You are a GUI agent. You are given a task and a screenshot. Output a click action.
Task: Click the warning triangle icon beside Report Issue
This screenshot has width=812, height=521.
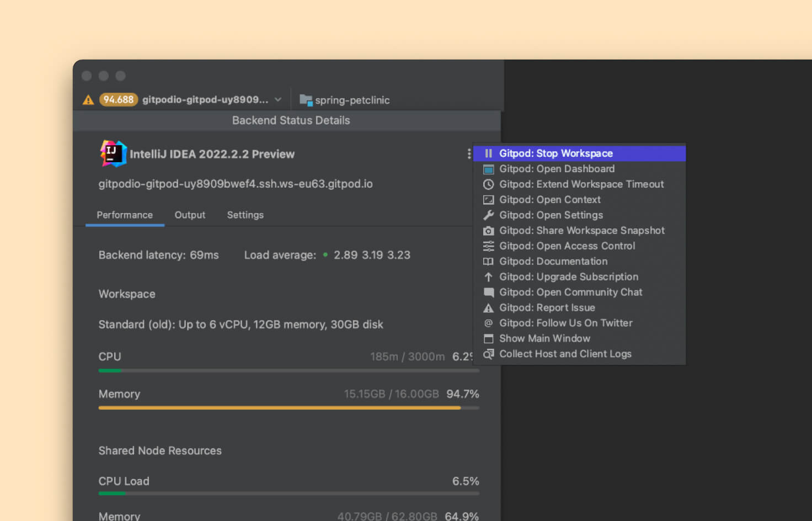(x=488, y=308)
